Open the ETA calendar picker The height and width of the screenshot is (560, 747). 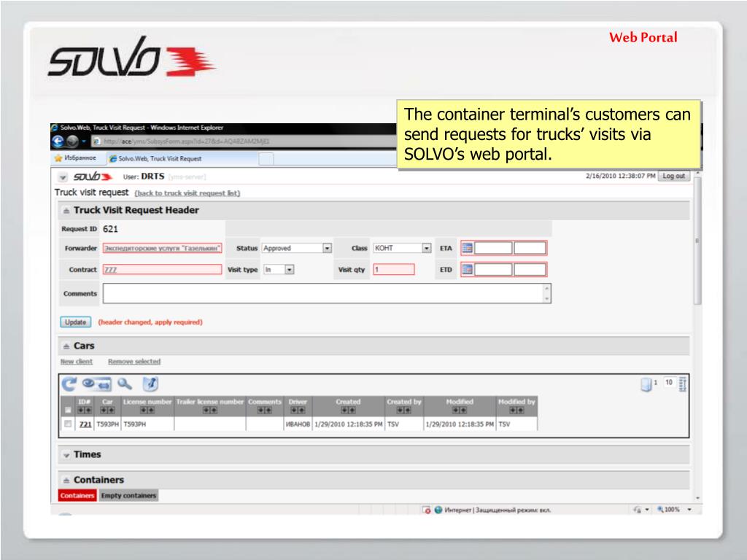(468, 248)
